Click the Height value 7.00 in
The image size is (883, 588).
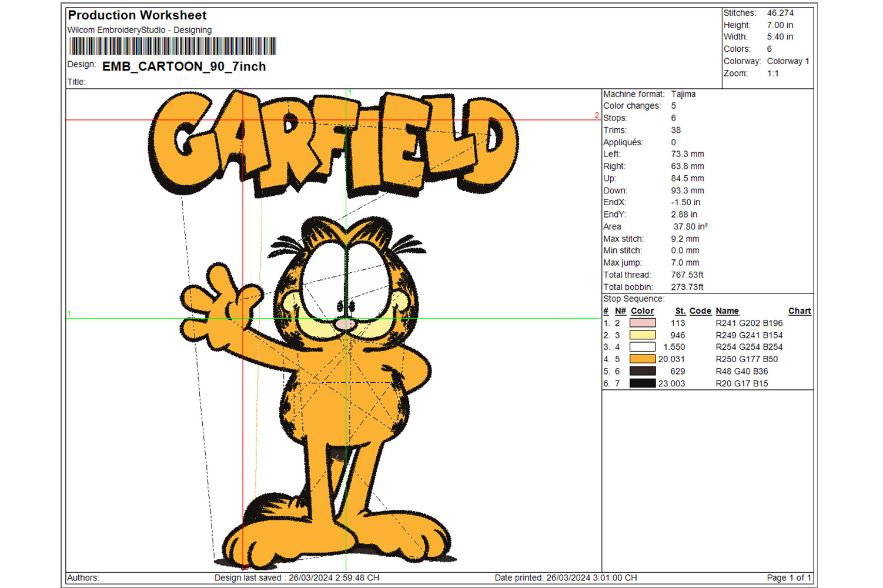pyautogui.click(x=780, y=25)
